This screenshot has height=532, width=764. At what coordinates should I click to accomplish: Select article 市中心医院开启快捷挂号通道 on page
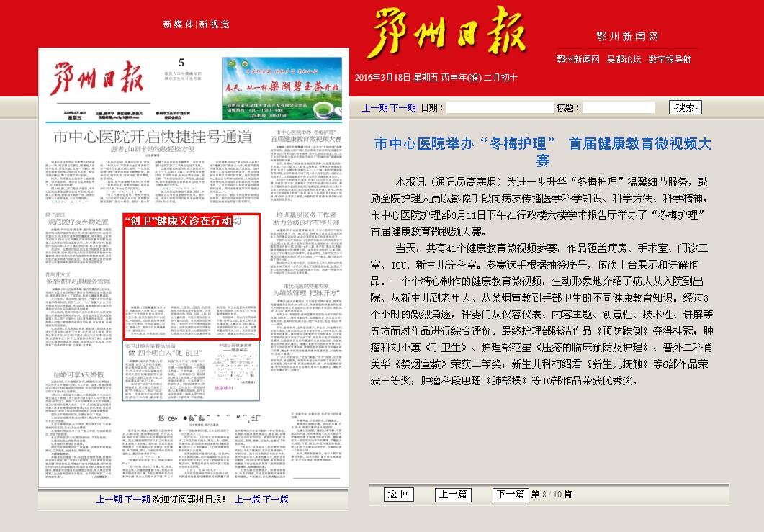(153, 137)
